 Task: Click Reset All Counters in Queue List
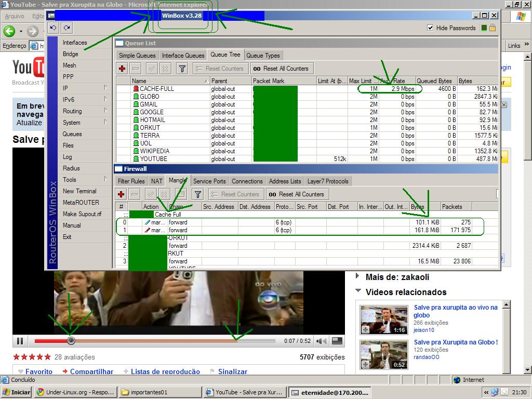pos(281,69)
